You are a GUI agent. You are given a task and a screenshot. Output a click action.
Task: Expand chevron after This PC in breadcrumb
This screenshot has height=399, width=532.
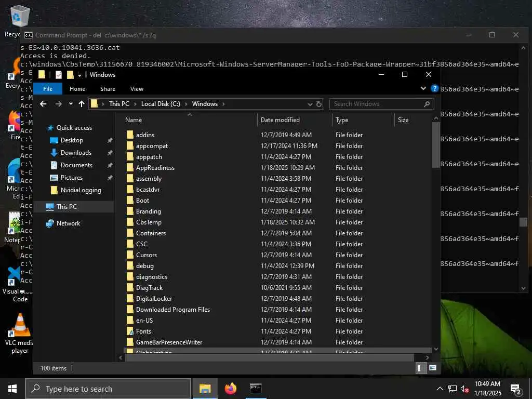(x=135, y=104)
